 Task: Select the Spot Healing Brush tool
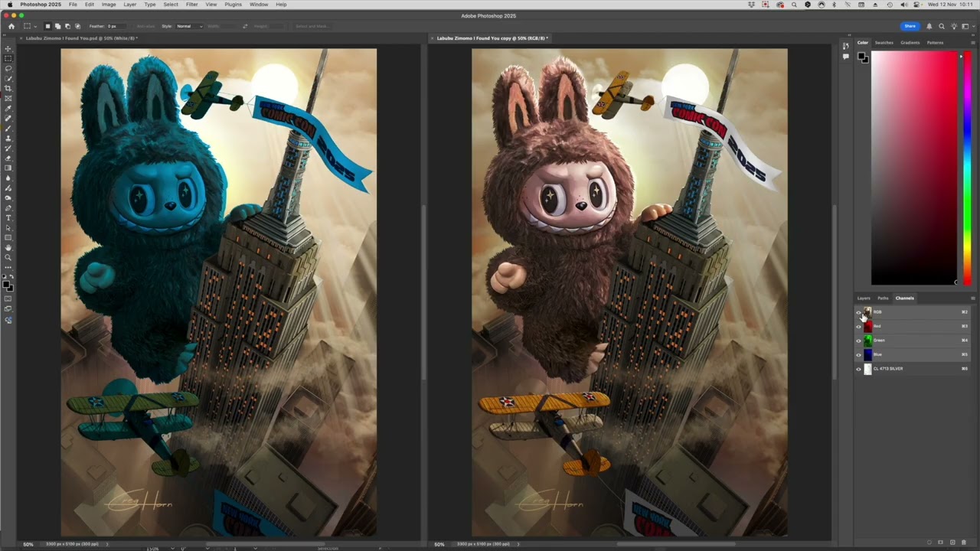[8, 118]
